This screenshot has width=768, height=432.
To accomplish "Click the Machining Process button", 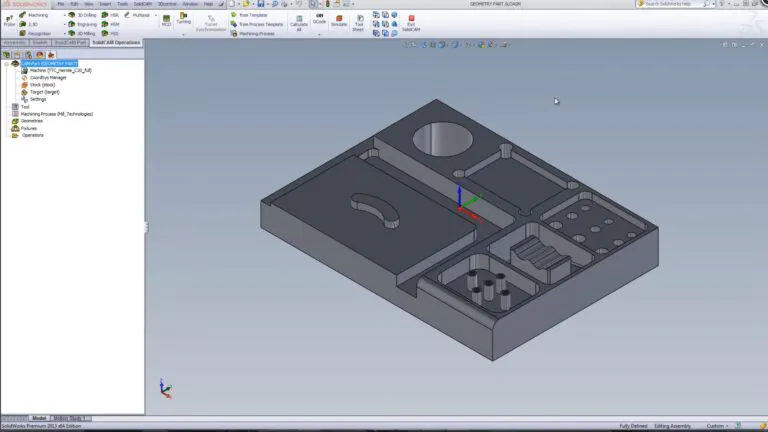I will coord(255,33).
